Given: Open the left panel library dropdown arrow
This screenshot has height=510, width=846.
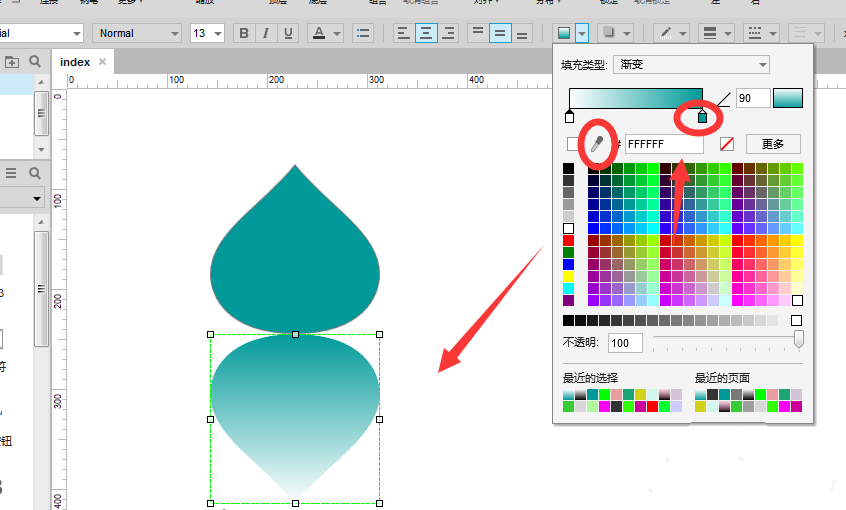Looking at the screenshot, I should click(x=37, y=199).
